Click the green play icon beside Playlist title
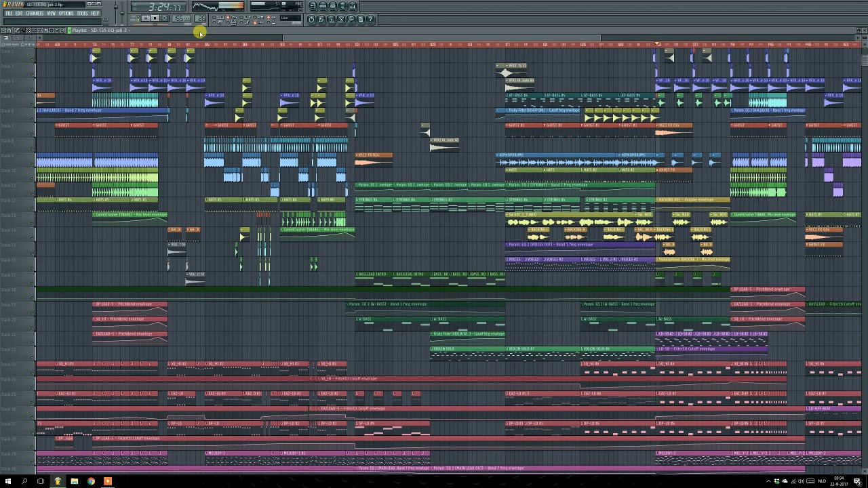The height and width of the screenshot is (488, 868). [x=69, y=30]
